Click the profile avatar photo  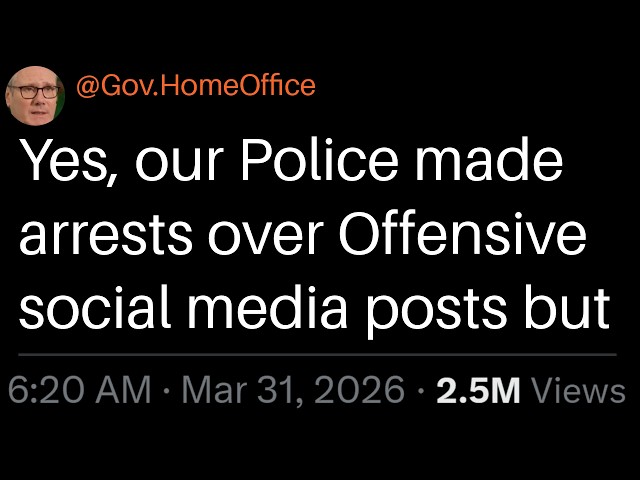click(x=35, y=96)
